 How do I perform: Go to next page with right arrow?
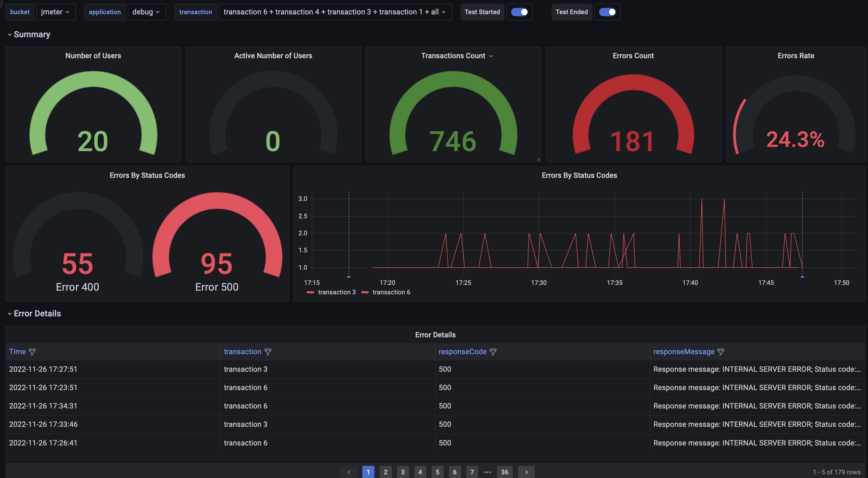[x=526, y=472]
